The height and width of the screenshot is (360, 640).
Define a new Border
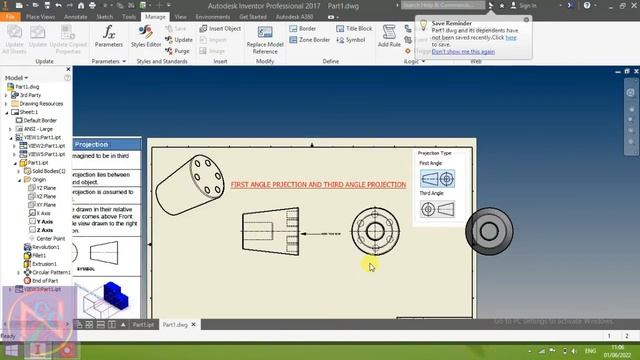pos(302,29)
